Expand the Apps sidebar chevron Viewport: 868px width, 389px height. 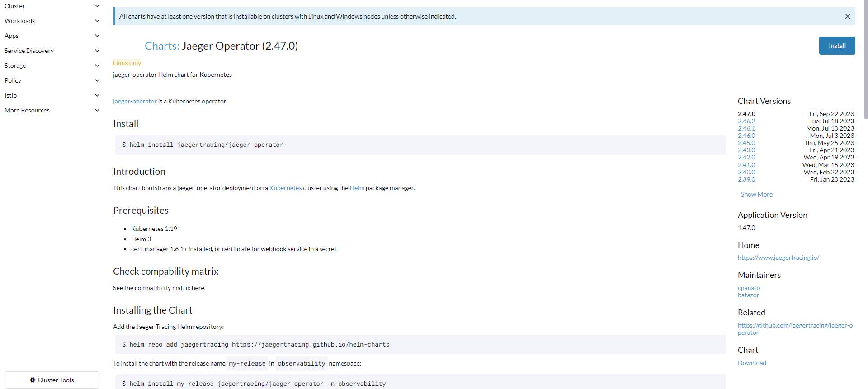click(x=97, y=36)
